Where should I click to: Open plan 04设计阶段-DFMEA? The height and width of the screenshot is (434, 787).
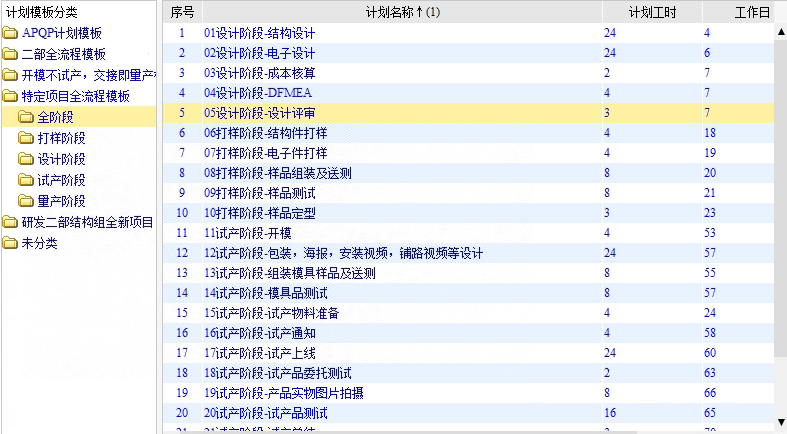(x=258, y=93)
